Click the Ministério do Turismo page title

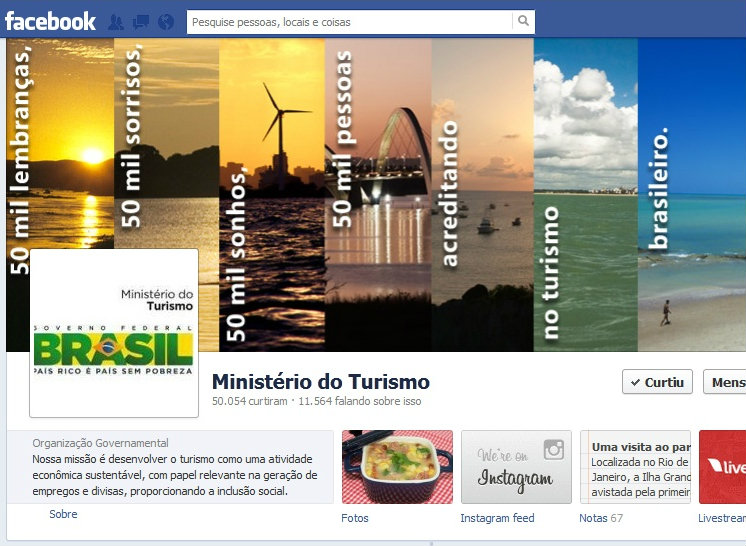click(x=321, y=382)
